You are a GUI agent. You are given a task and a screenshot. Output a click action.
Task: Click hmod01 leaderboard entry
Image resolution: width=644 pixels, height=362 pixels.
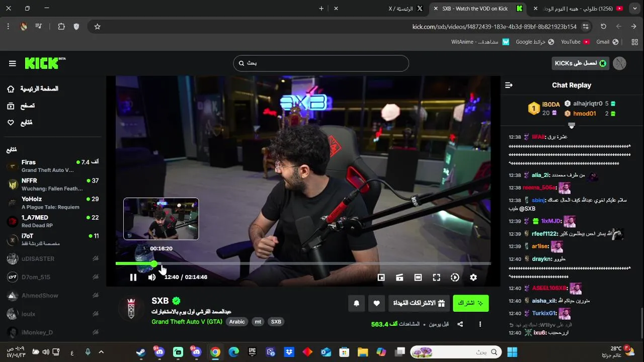click(x=590, y=114)
